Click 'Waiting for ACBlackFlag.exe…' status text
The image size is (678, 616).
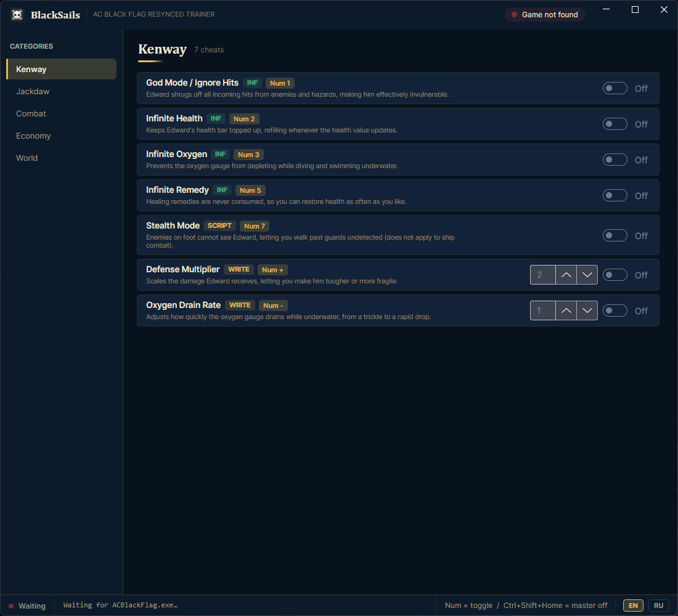tap(121, 605)
